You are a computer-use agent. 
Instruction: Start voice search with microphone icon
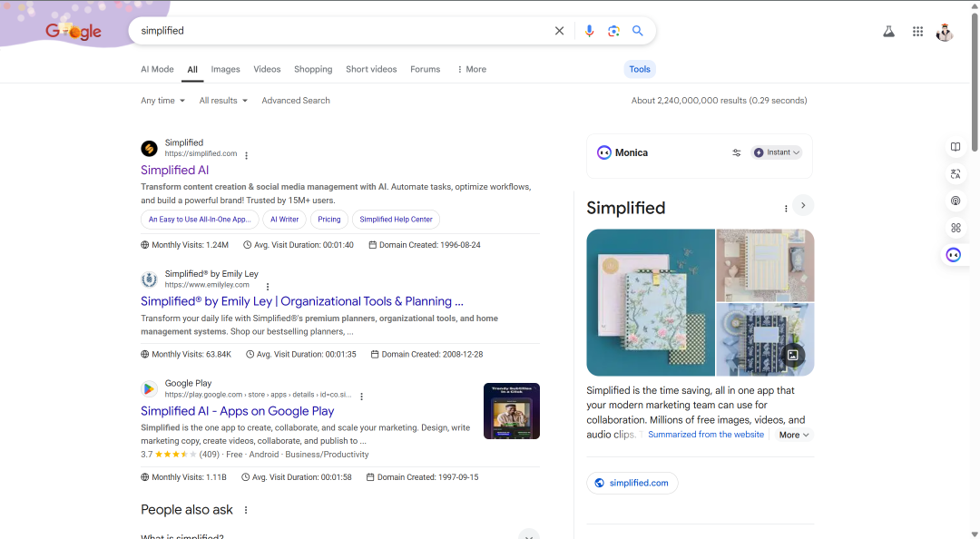click(x=589, y=31)
